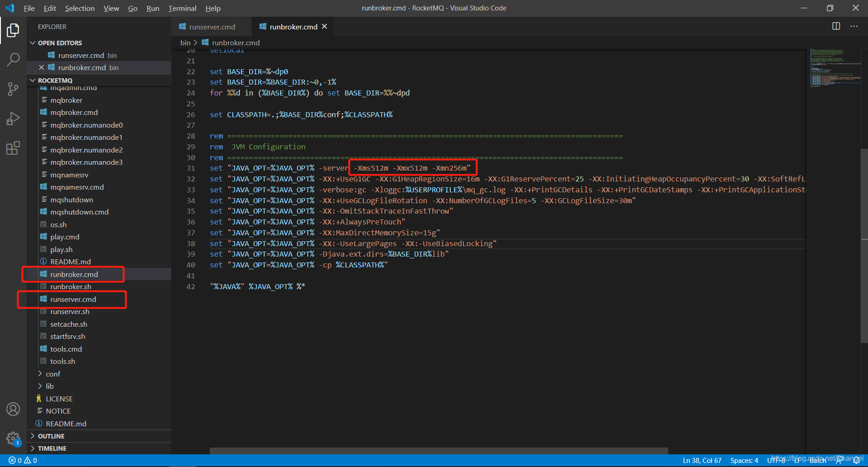Image resolution: width=868 pixels, height=467 pixels.
Task: Open the bin folder README.md file
Action: point(99,262)
